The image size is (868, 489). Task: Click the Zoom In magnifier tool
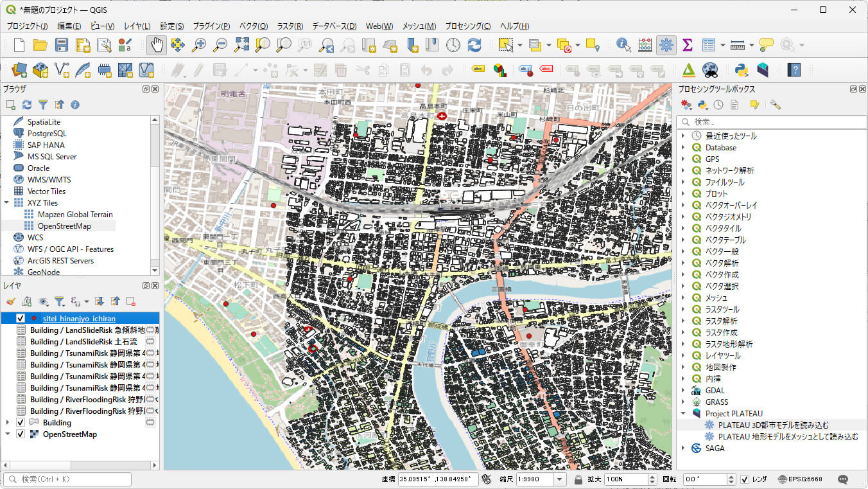point(199,45)
